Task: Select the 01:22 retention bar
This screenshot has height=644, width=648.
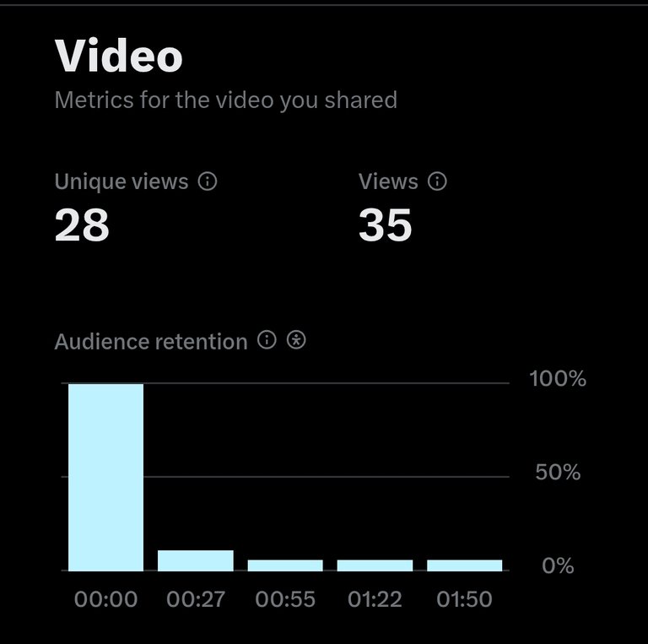Action: point(375,566)
